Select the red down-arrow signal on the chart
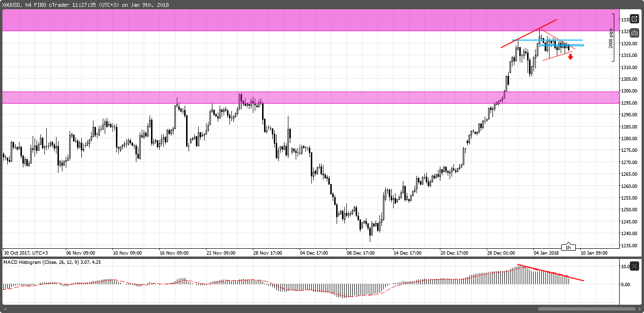 click(x=571, y=57)
